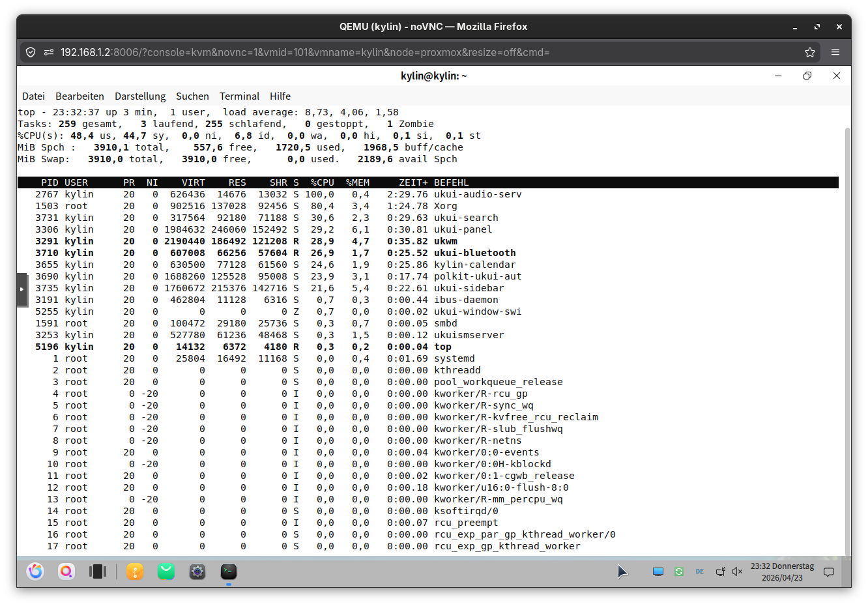This screenshot has height=606, width=868.
Task: Open the clock showing 23:32 Donnerstag
Action: pyautogui.click(x=782, y=571)
